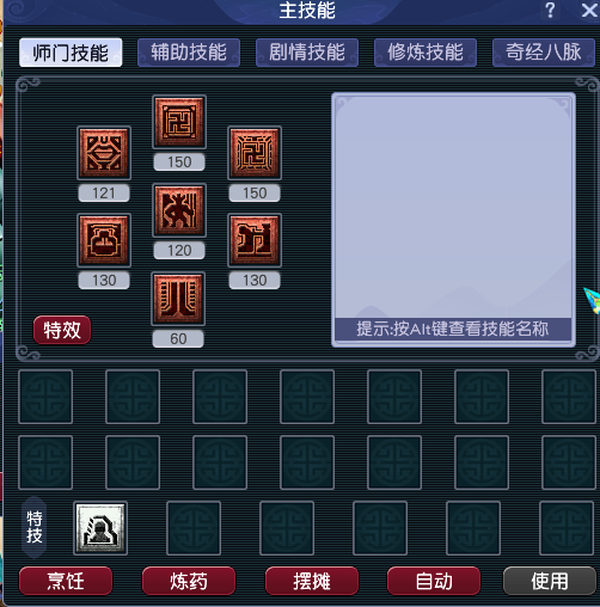Click the 摆摊 button
The height and width of the screenshot is (607, 600).
312,581
